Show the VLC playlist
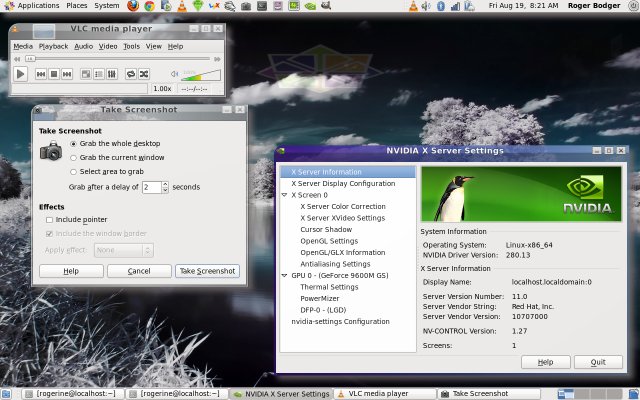The height and width of the screenshot is (400, 640). pos(99,74)
